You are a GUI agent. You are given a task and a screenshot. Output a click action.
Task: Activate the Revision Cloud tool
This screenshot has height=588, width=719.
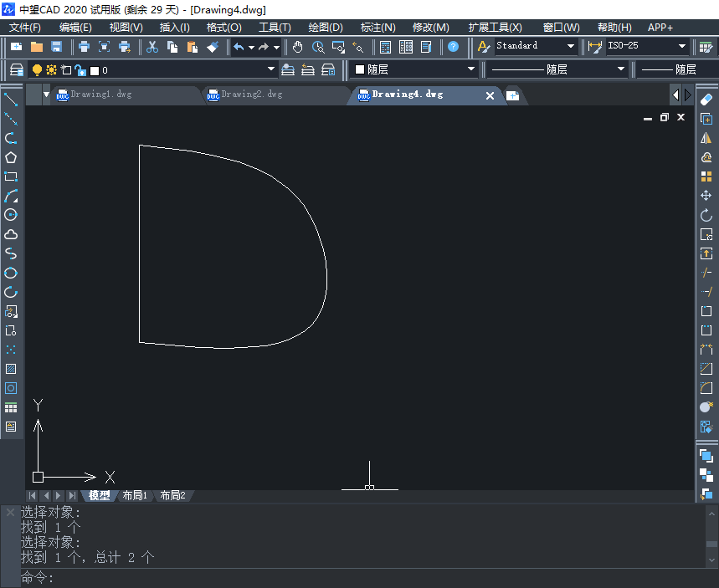click(11, 234)
